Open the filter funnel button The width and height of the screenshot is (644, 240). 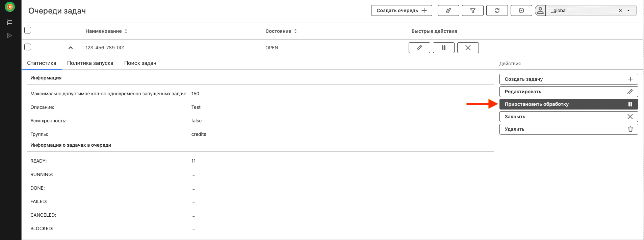[x=472, y=10]
